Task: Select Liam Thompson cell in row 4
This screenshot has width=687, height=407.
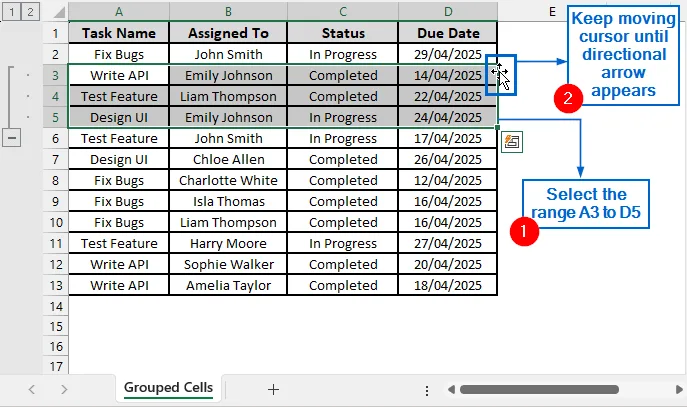Action: pos(228,96)
